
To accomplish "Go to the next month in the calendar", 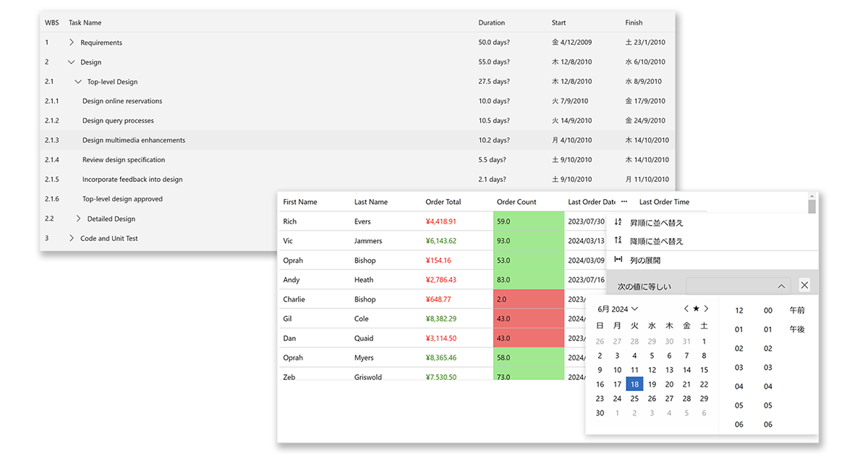I will point(707,309).
